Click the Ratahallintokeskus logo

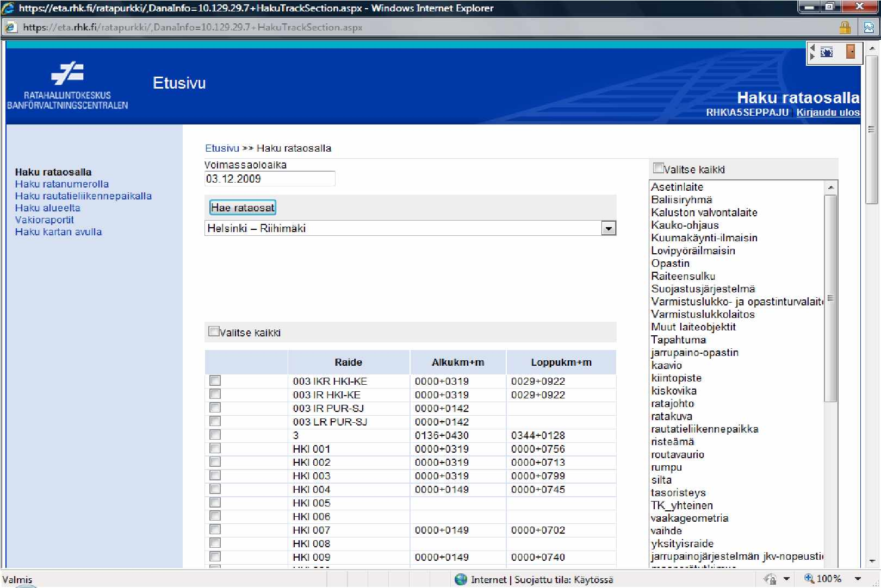point(67,86)
